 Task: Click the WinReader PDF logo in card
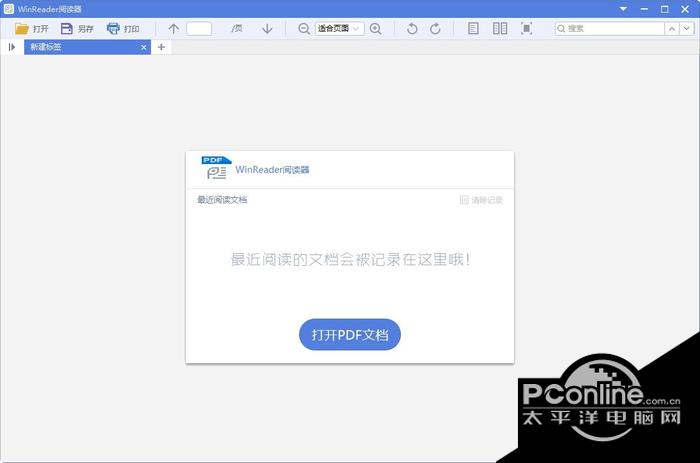(217, 167)
